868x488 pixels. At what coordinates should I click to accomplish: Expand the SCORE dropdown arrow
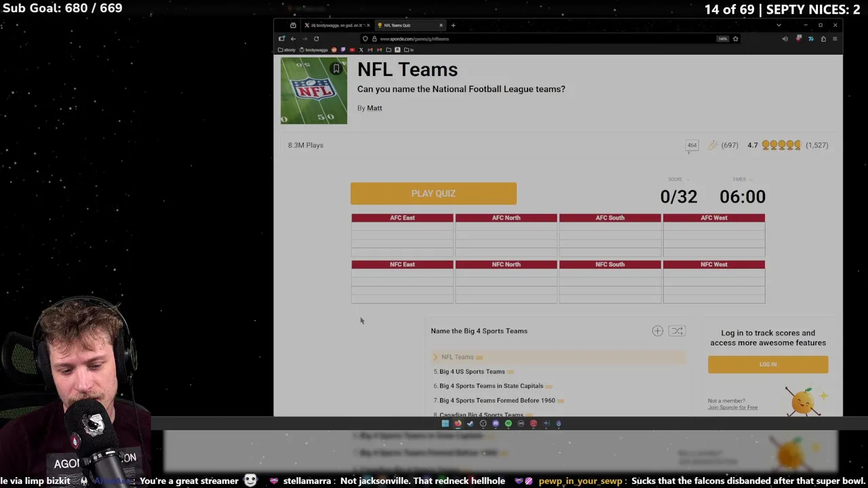[687, 180]
